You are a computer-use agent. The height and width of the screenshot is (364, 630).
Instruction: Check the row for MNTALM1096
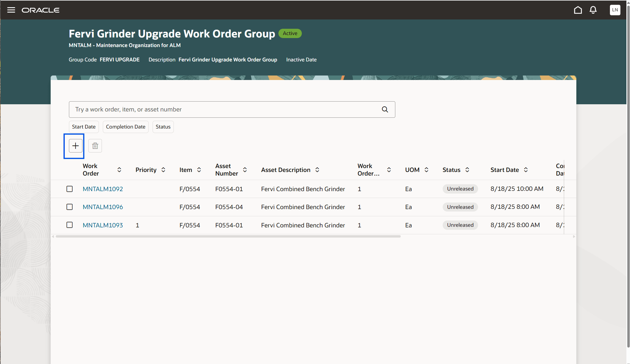tap(70, 207)
